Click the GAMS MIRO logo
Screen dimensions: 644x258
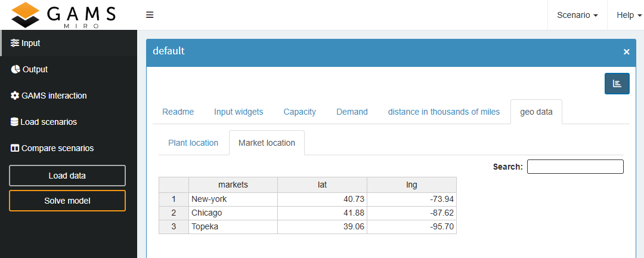pos(64,15)
